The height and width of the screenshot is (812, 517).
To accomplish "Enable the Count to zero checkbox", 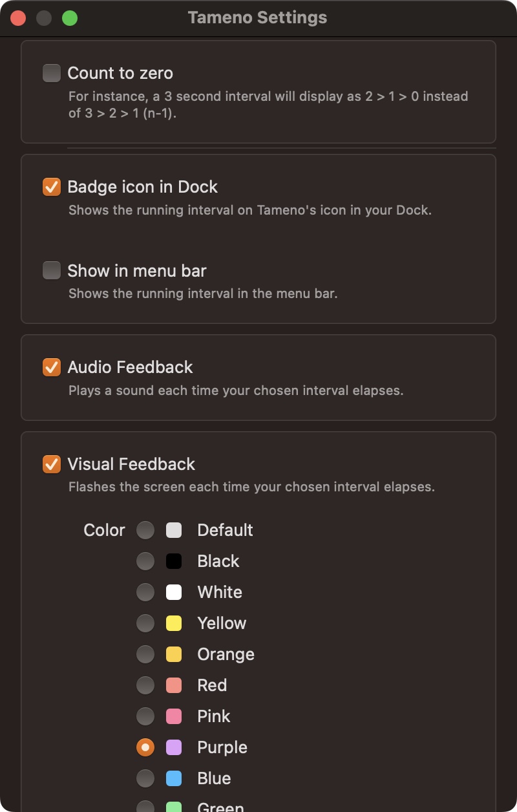I will 52,73.
